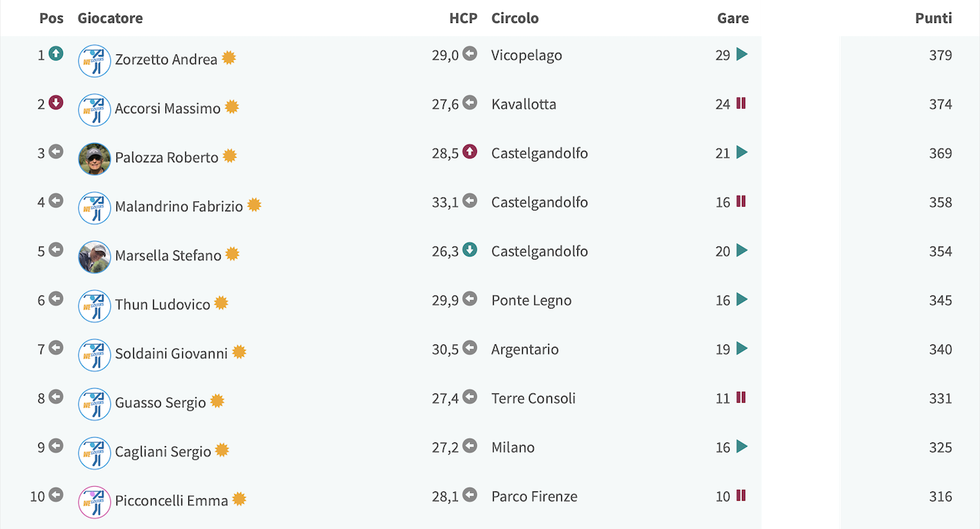Sort by the Punti column header
Screen dimensions: 980x529
coord(933,18)
